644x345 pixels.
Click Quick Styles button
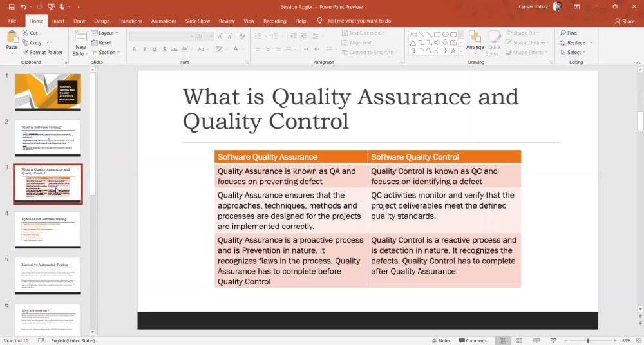(x=494, y=42)
